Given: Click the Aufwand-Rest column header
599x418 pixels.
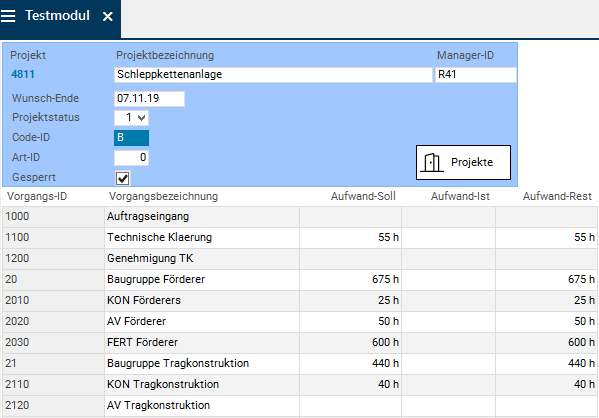Looking at the screenshot, I should pos(557,196).
